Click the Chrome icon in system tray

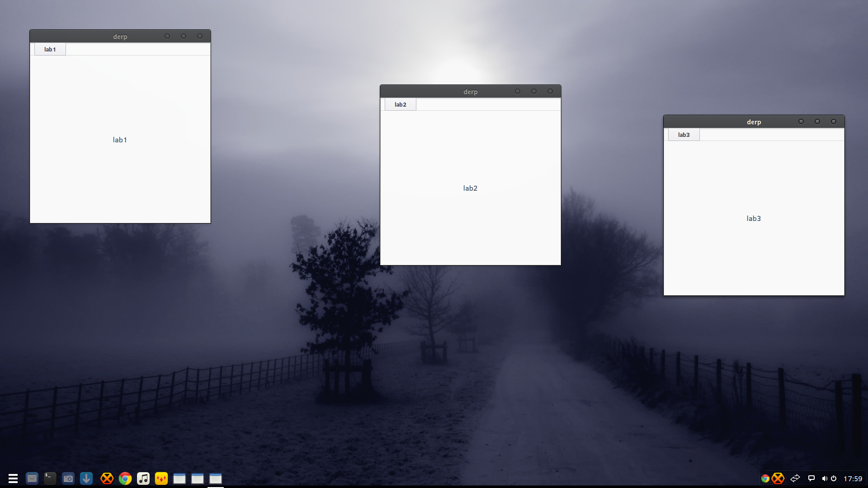[x=765, y=479]
